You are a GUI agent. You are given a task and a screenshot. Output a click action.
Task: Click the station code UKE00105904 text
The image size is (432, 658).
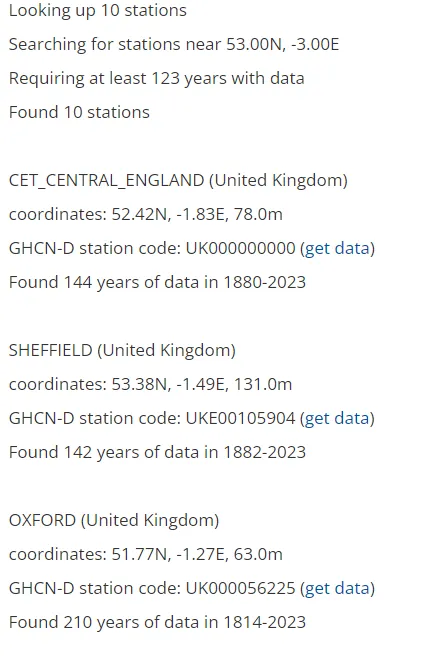point(241,418)
